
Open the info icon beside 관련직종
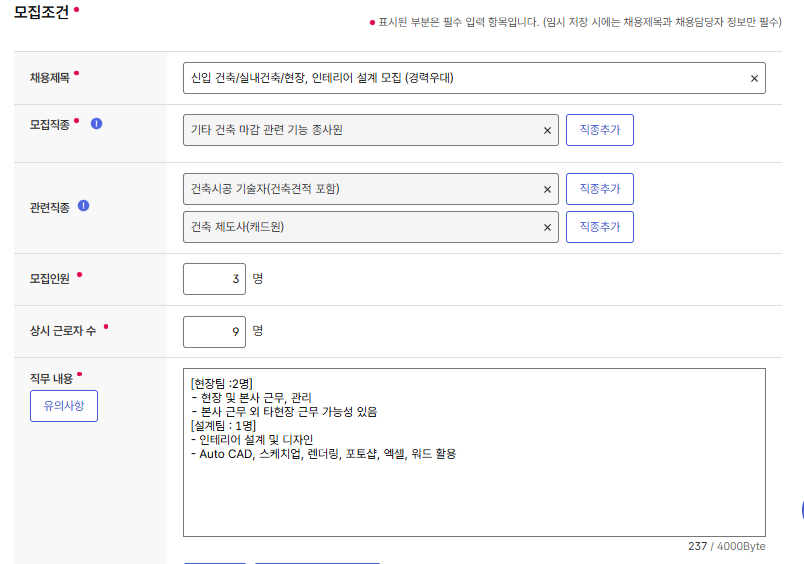click(x=83, y=206)
